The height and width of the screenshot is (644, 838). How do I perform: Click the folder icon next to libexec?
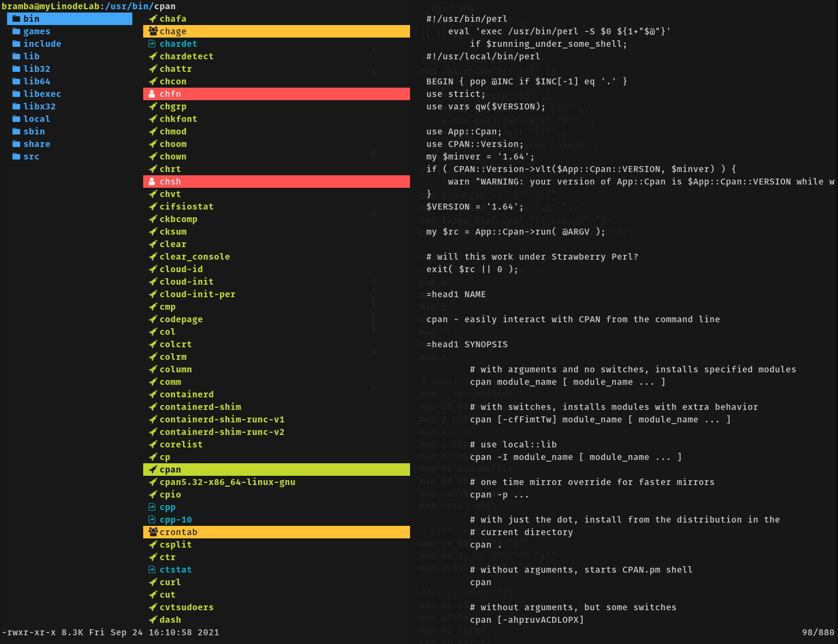(16, 94)
